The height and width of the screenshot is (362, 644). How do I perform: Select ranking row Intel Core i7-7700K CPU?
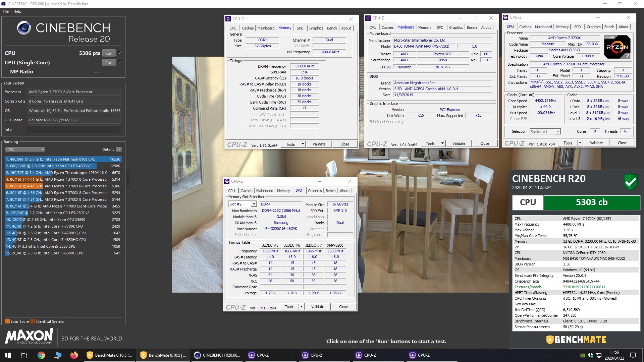[63, 226]
